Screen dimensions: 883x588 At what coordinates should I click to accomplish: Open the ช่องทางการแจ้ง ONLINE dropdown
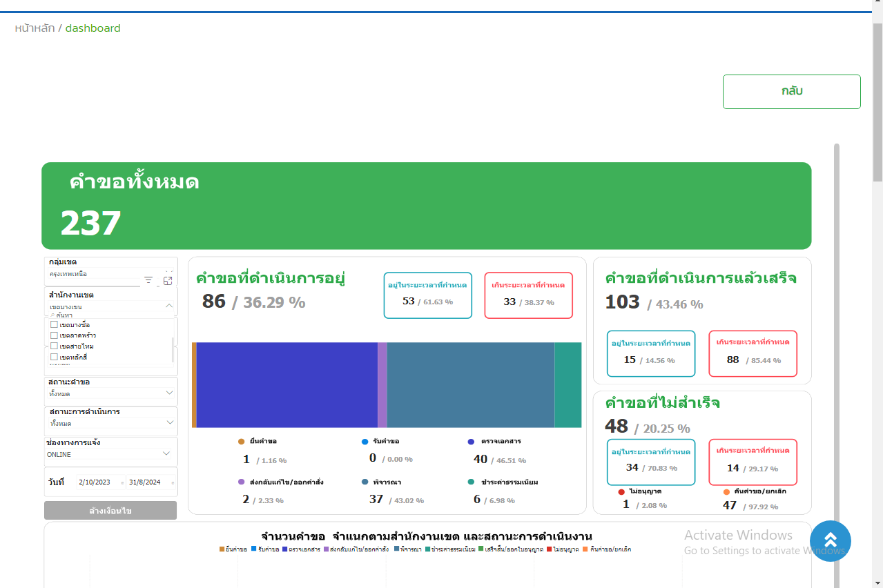[166, 454]
